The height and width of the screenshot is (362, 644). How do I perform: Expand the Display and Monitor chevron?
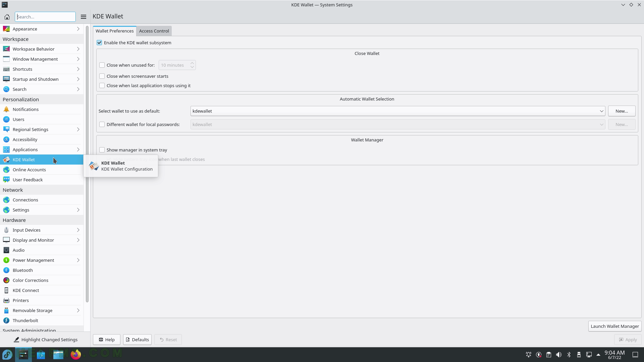[78, 240]
